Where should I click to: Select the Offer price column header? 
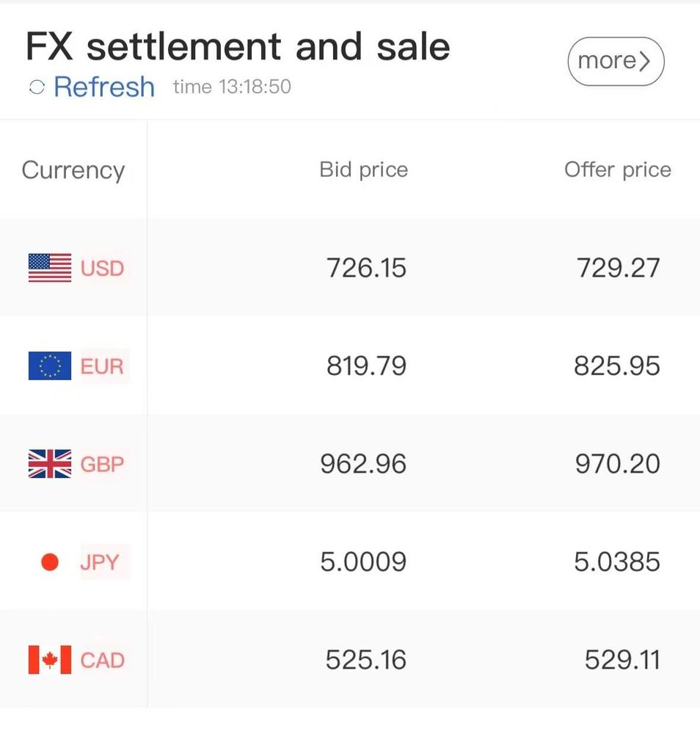tap(618, 170)
